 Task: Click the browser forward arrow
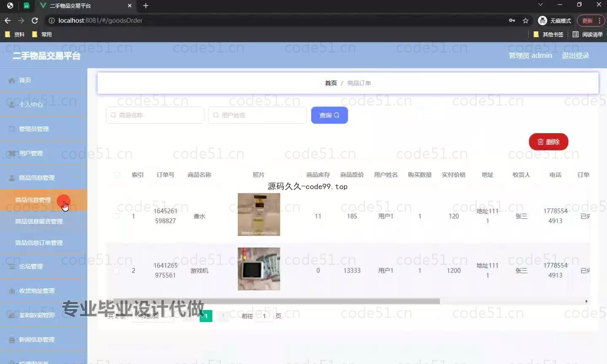coord(21,20)
